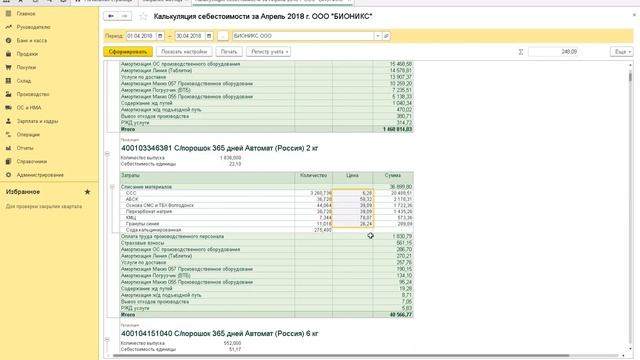
Task: Select the ССС material row
Action: 267,193
